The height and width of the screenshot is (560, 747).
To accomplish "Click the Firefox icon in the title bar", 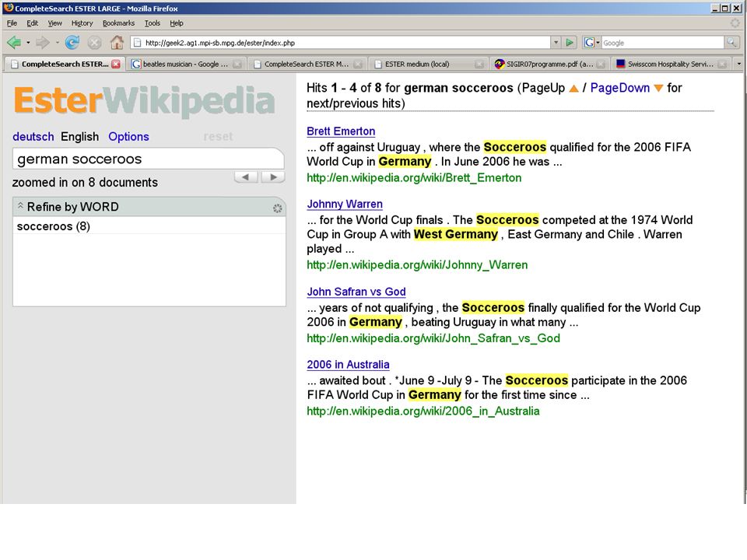I will pyautogui.click(x=8, y=8).
